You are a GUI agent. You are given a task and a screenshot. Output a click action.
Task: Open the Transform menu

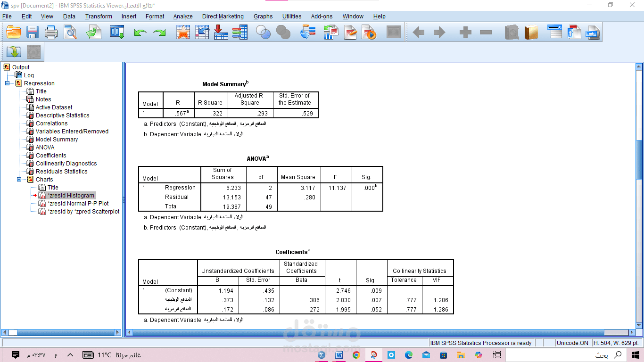click(99, 16)
